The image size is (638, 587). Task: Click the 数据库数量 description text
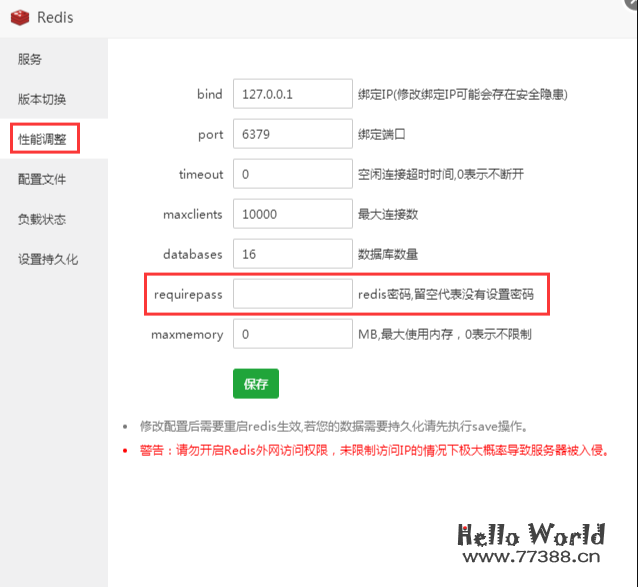click(388, 254)
